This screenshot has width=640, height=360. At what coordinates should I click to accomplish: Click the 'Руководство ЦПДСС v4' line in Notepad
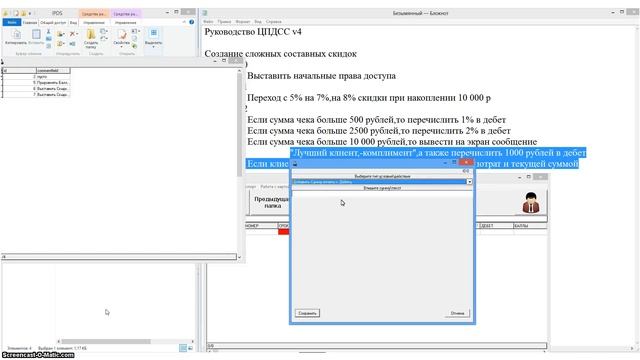click(253, 32)
